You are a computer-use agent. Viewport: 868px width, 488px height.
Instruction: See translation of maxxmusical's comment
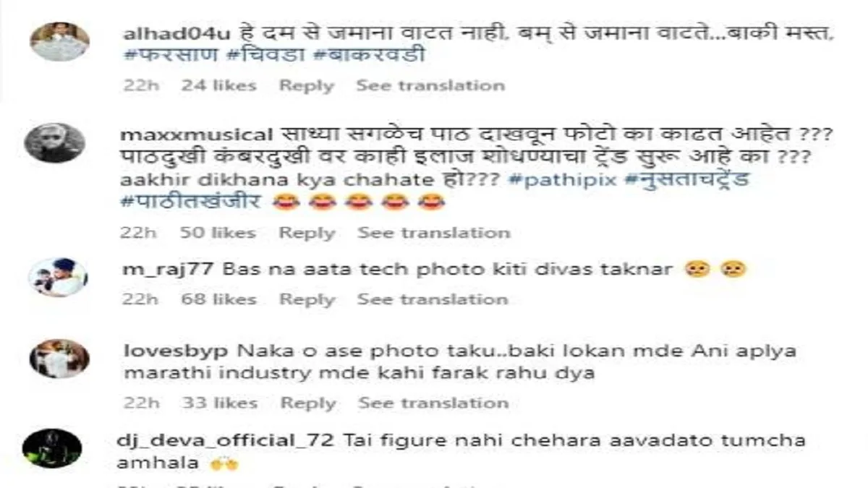(434, 233)
